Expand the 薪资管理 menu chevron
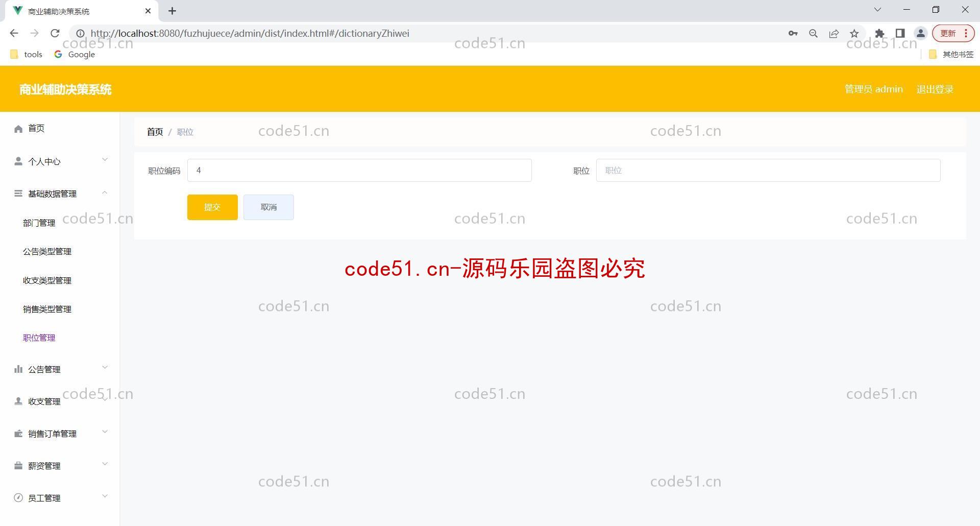980x526 pixels. tap(105, 464)
